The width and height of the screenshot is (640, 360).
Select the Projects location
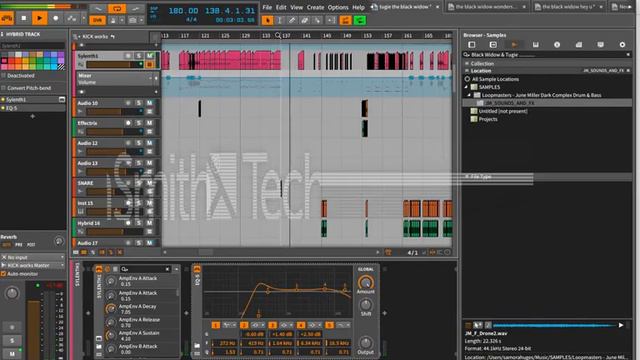pos(488,119)
